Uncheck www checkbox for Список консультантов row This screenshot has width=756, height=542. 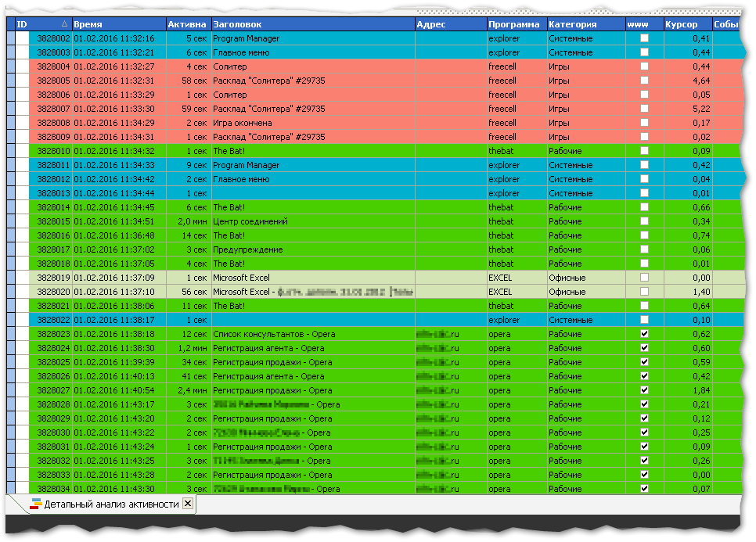644,334
